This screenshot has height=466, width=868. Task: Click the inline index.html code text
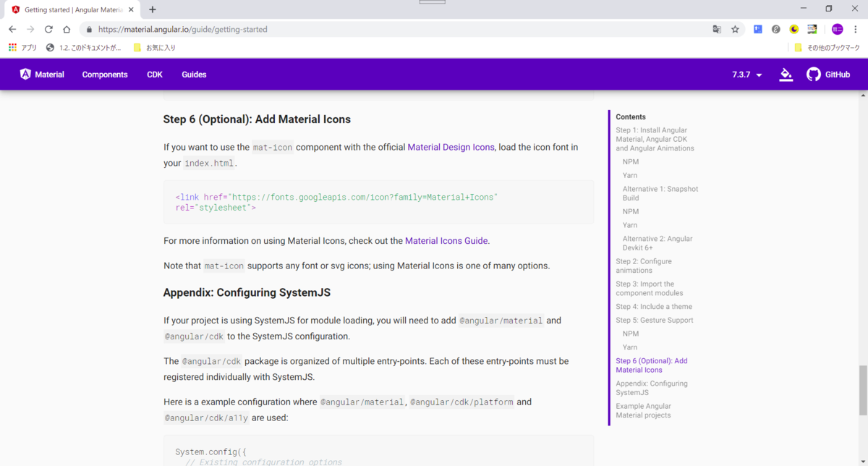209,164
